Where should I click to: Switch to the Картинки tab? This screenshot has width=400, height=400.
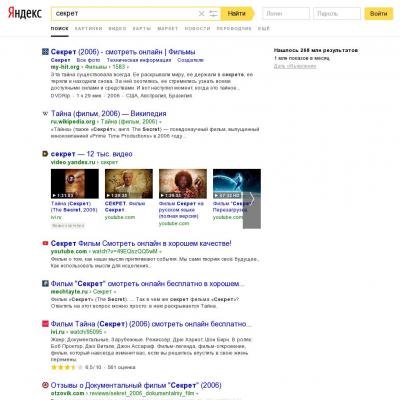click(x=89, y=29)
